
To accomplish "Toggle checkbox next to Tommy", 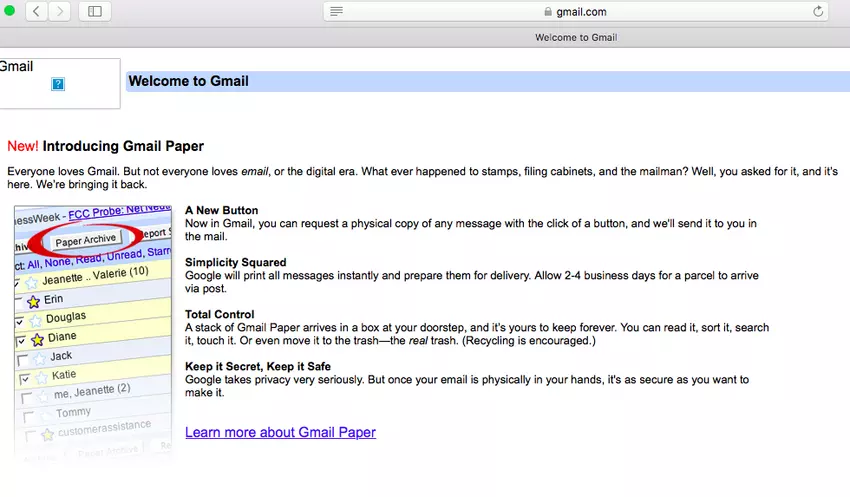I will [28, 417].
